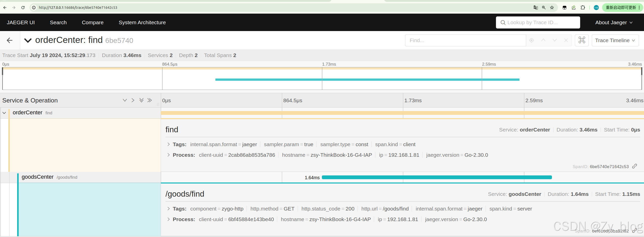Click tag sampler.type = const
The width and height of the screenshot is (644, 237).
(x=344, y=144)
